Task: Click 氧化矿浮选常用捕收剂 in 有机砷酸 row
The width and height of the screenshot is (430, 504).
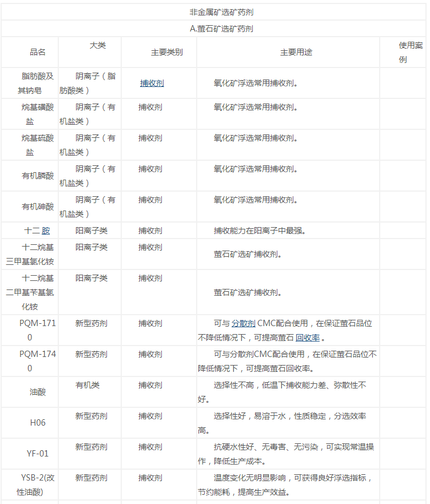Action: [256, 200]
